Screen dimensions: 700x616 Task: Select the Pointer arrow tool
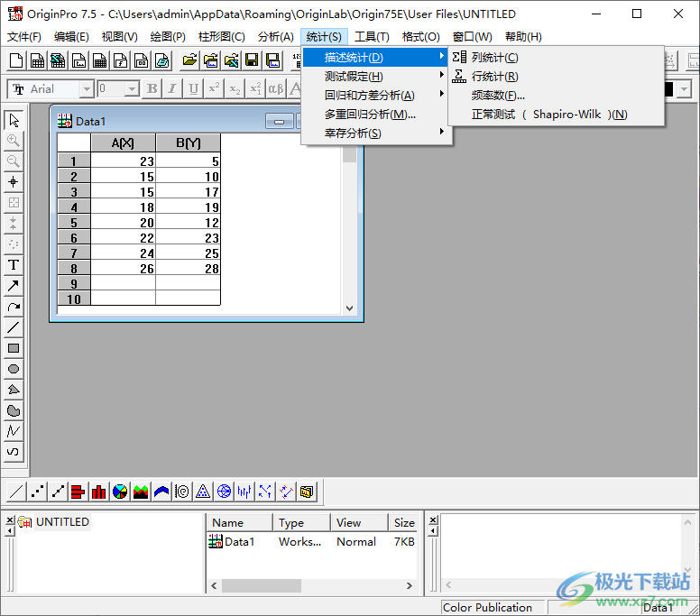pos(14,120)
